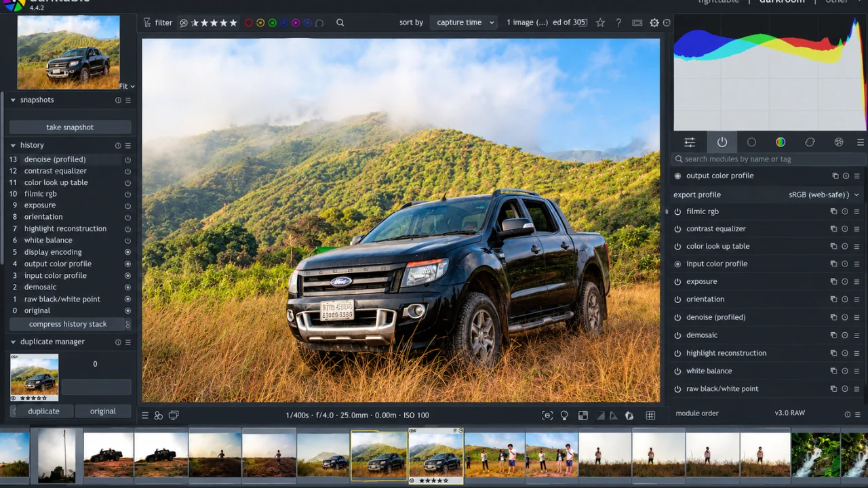Toggle the raw overexposed indicator
The width and height of the screenshot is (868, 488).
pos(583,415)
